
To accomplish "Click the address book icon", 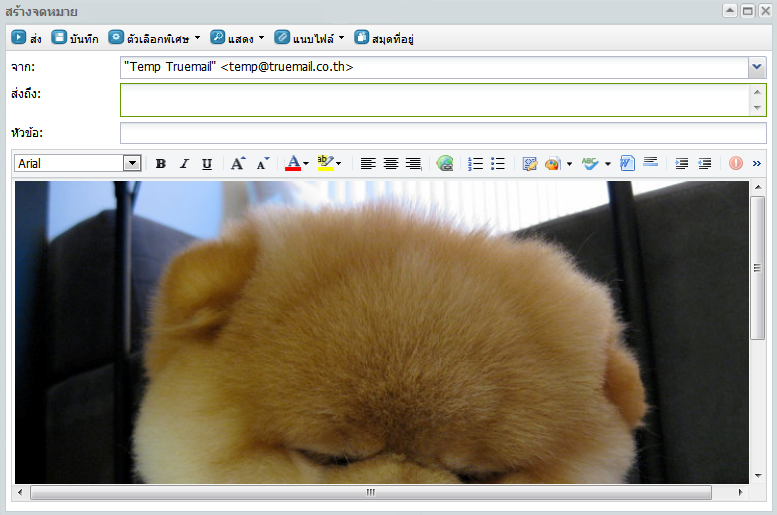I will (362, 37).
